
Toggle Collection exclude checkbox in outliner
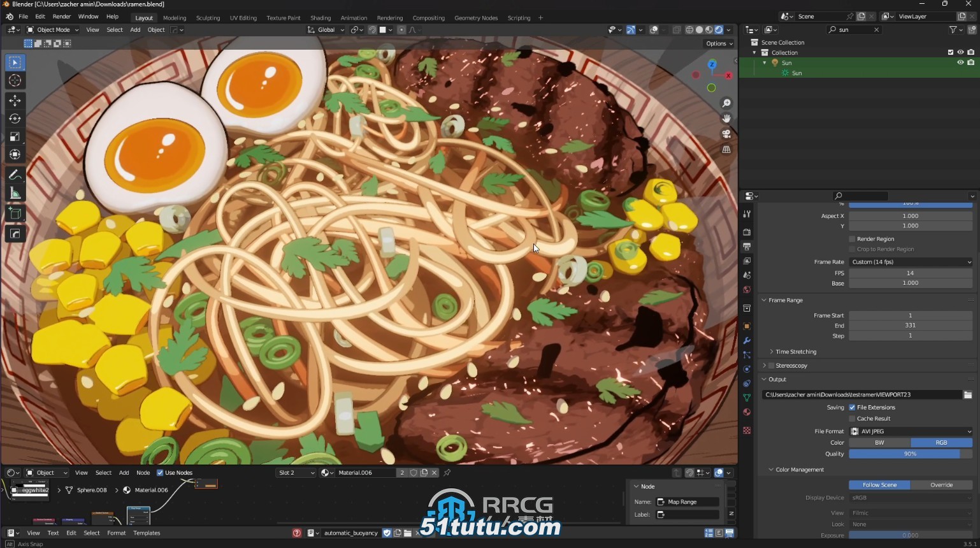coord(950,52)
